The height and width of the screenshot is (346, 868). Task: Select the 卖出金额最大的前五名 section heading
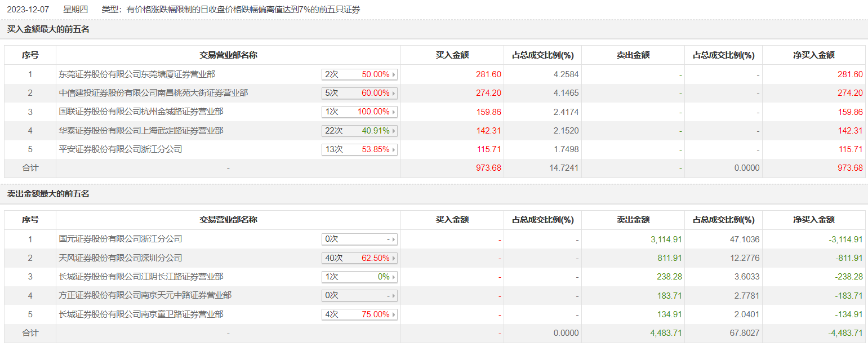(48, 194)
